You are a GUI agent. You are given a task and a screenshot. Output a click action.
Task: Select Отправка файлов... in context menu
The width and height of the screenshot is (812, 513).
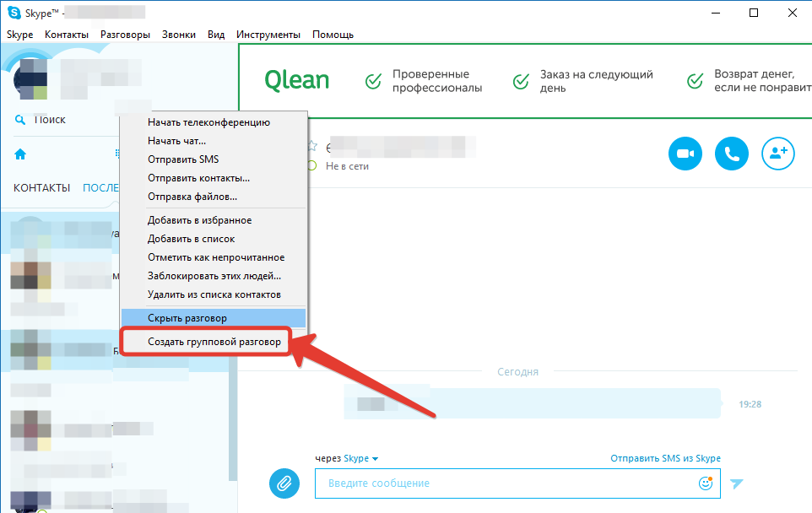[214, 197]
